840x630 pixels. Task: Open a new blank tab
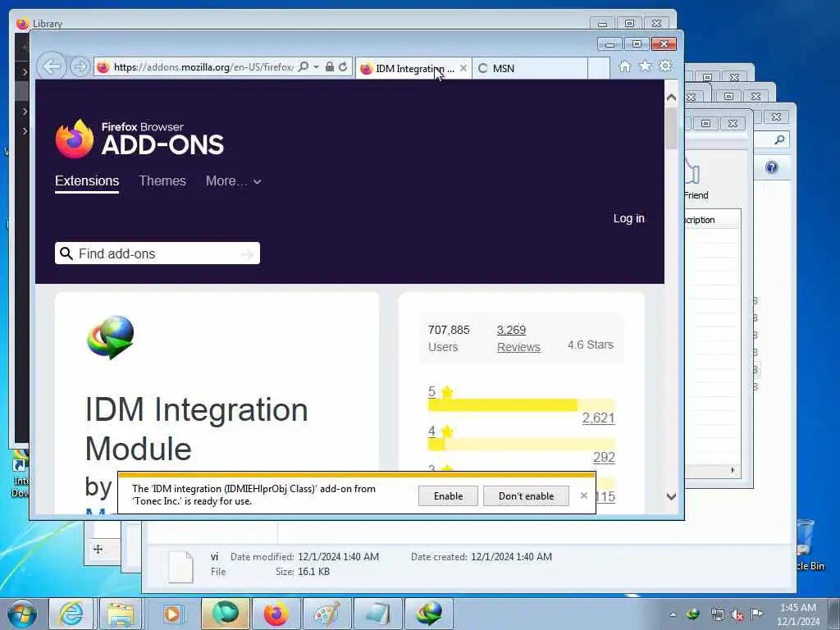click(598, 69)
